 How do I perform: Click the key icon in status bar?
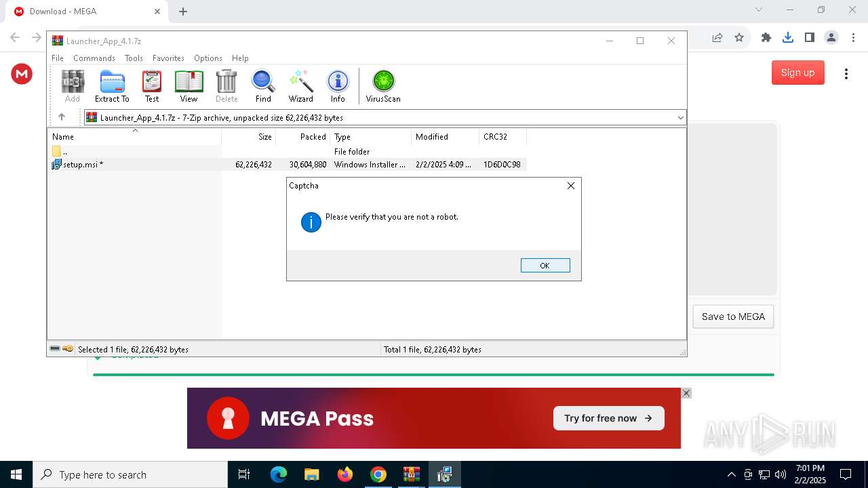[x=68, y=349]
